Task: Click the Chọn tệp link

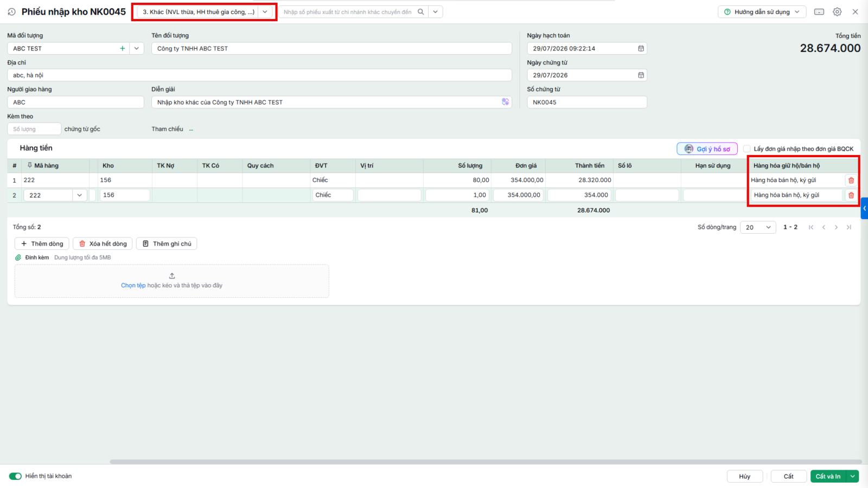Action: [x=133, y=285]
